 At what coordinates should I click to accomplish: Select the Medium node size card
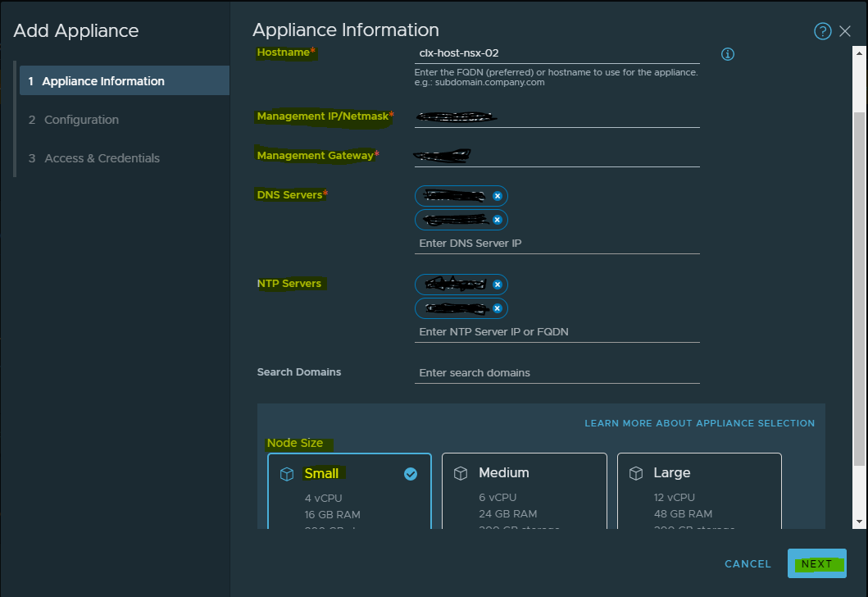(525, 491)
